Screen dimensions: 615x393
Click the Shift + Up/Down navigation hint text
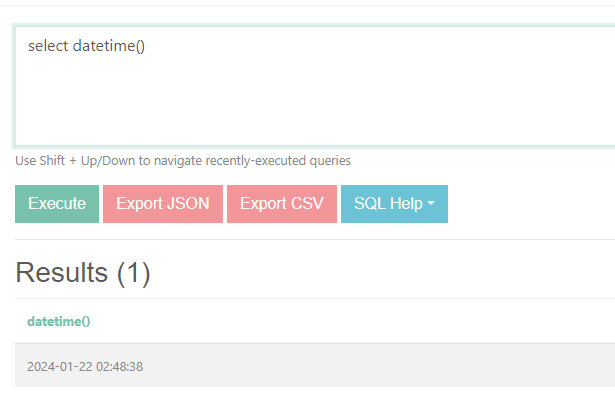[183, 161]
